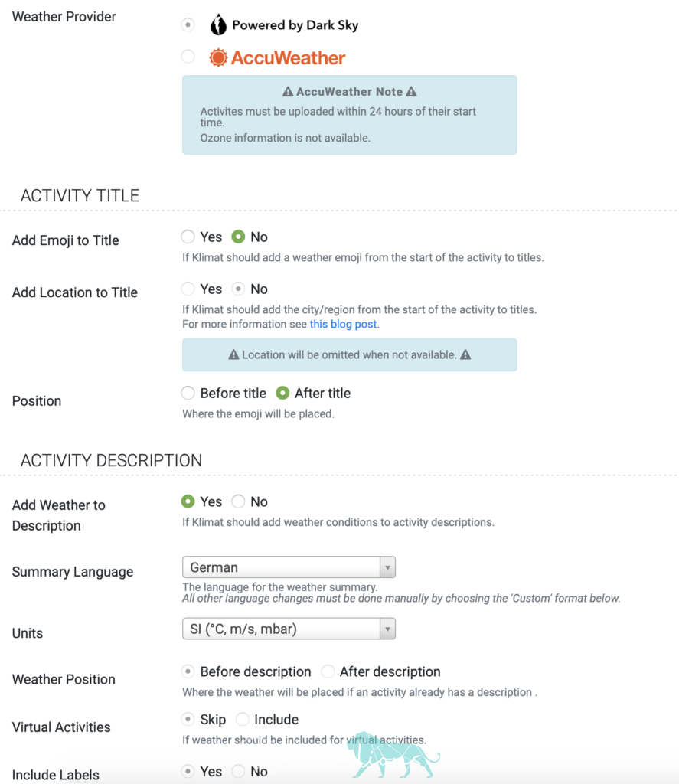Screen dimensions: 679x784
Task: Choose Yes for Add Location to Title
Action: [188, 289]
